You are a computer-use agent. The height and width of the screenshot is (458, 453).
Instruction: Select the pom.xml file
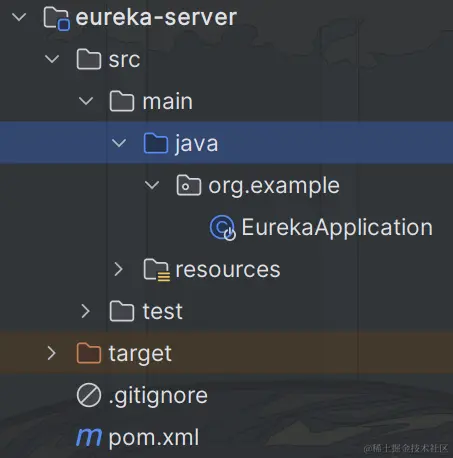coord(154,437)
